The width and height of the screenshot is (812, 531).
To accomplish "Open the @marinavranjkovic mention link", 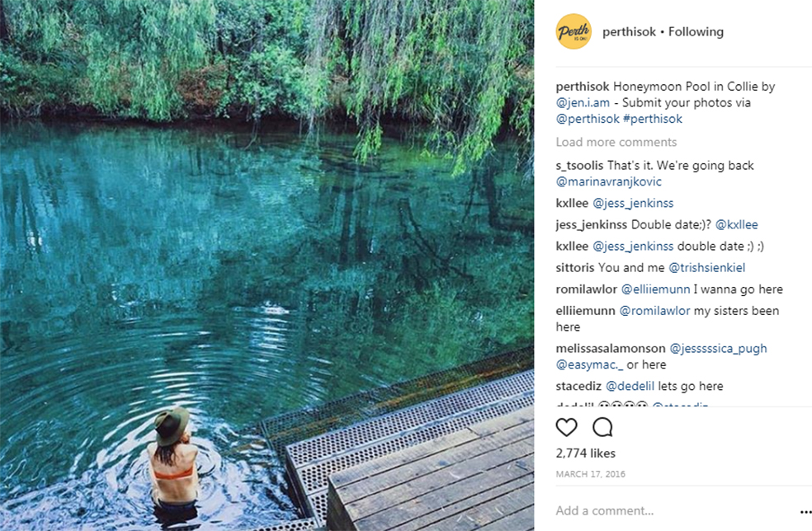I will coord(608,181).
